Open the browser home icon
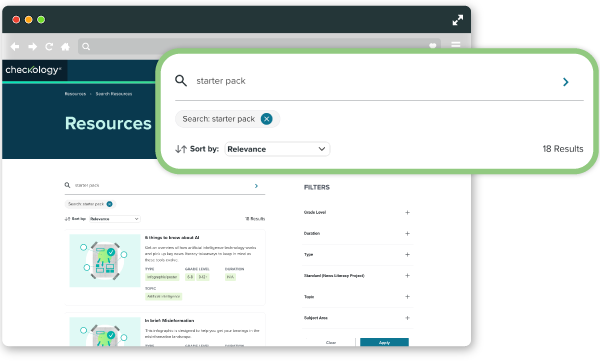The image size is (600, 362). point(65,47)
